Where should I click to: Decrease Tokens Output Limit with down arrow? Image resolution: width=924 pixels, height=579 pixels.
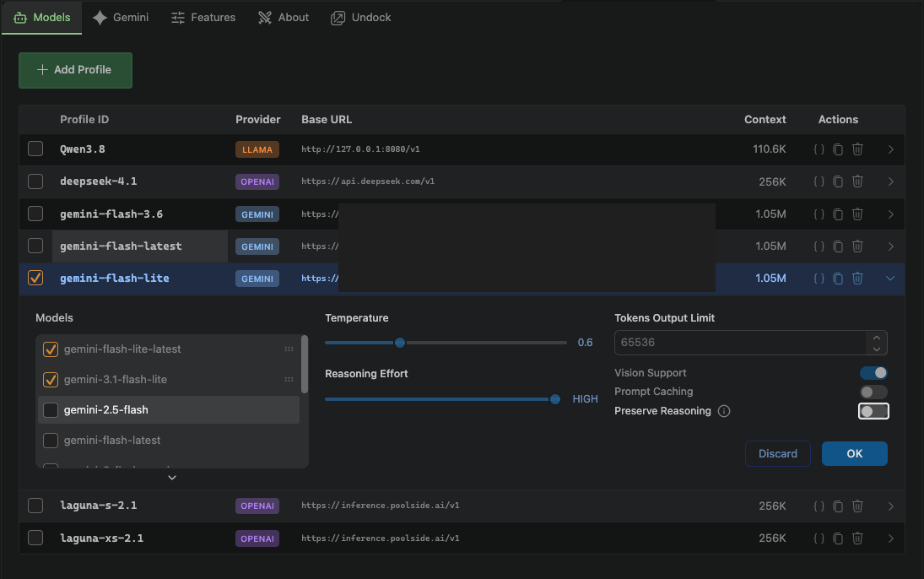pos(876,349)
